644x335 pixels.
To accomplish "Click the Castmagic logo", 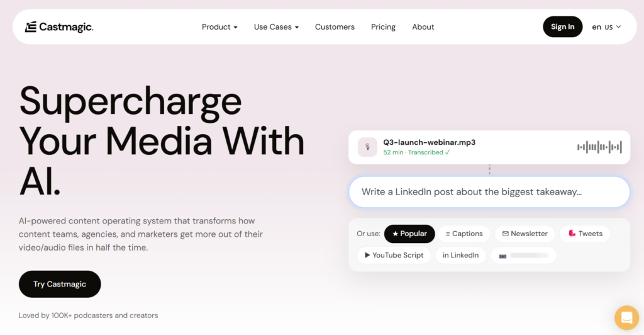I will pos(59,27).
